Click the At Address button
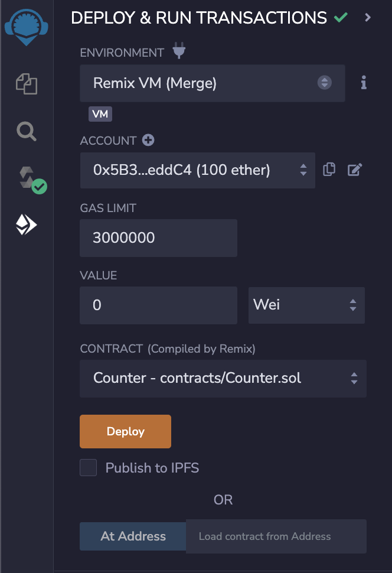392x573 pixels. [x=133, y=536]
